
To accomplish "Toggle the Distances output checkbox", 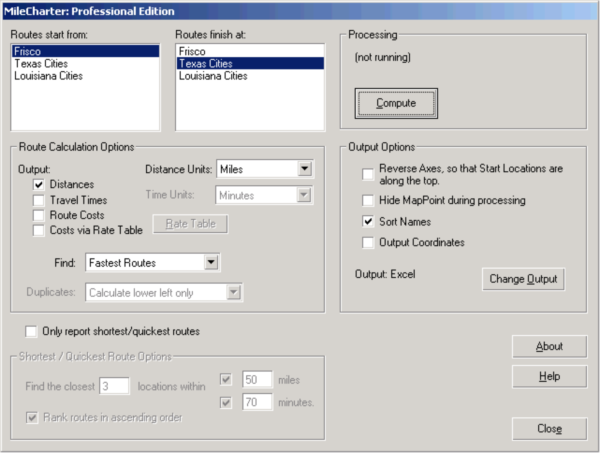I will (x=38, y=185).
